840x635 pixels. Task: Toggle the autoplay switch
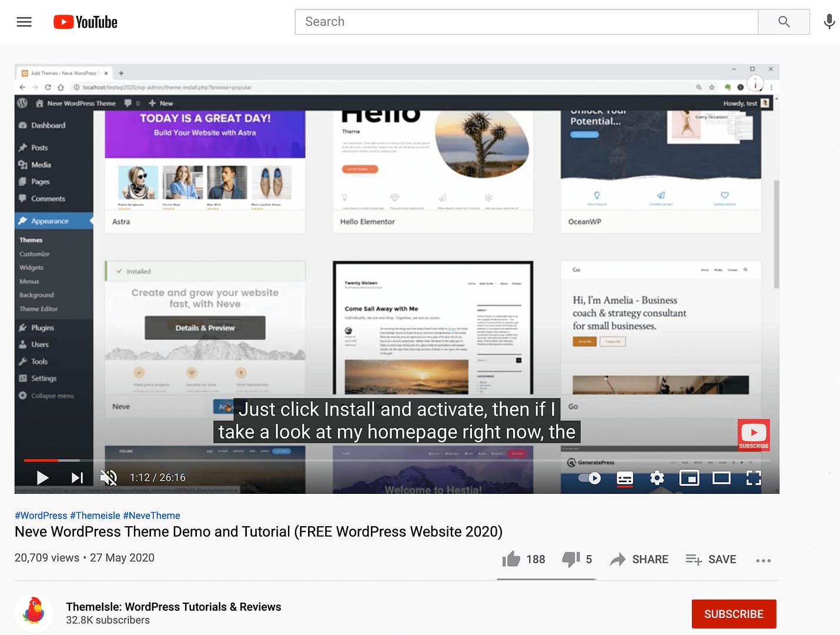click(590, 478)
